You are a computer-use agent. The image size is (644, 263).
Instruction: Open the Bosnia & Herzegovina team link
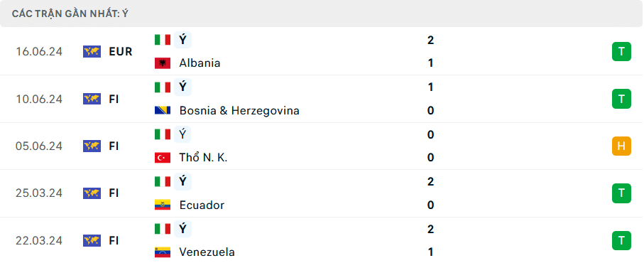tap(239, 111)
